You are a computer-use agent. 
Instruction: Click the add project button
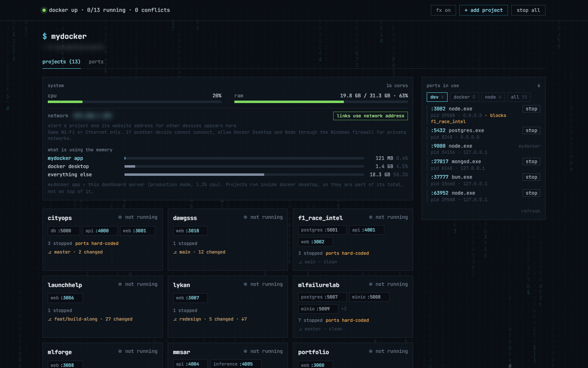pos(483,10)
